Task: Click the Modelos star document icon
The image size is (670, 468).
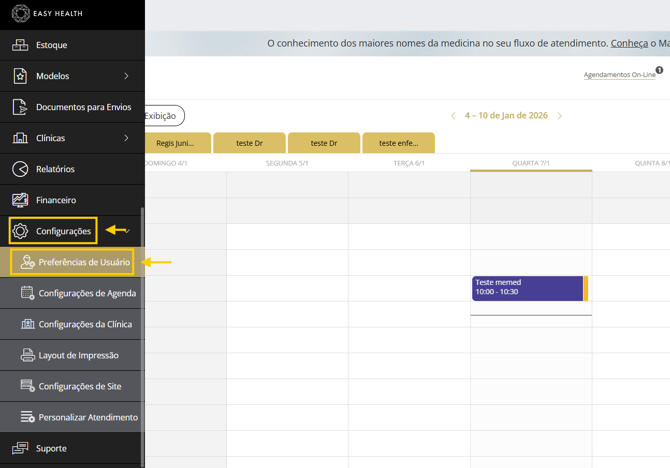Action: (20, 76)
